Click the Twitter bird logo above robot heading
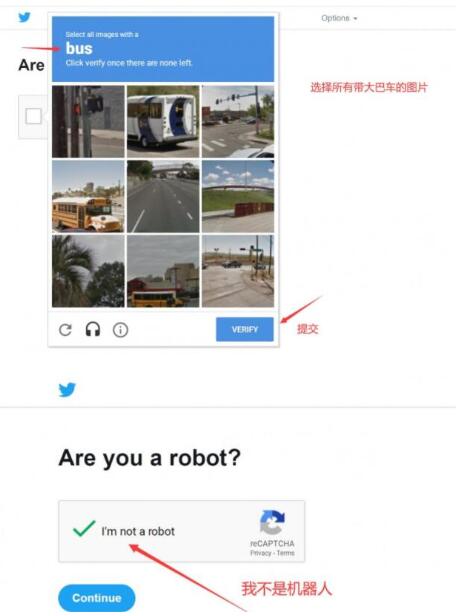 click(67, 390)
